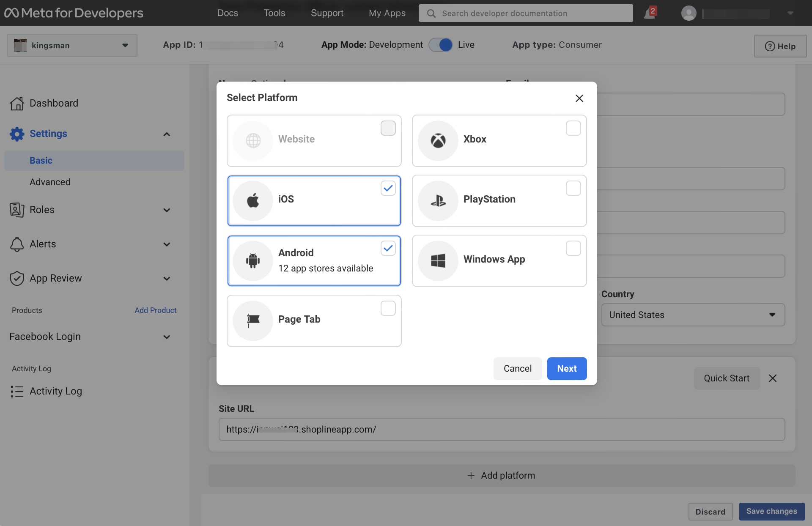Viewport: 812px width, 526px height.
Task: Check the Website platform checkbox
Action: click(x=388, y=128)
